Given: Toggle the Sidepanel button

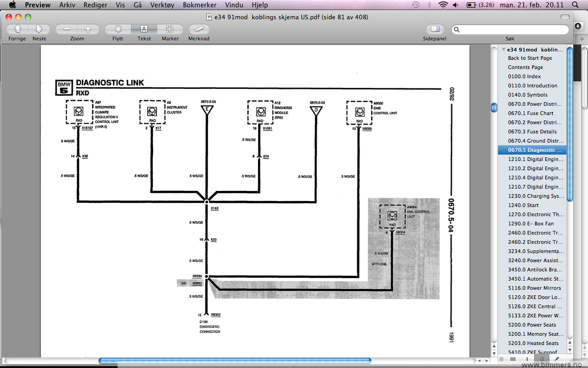Looking at the screenshot, I should click(435, 29).
